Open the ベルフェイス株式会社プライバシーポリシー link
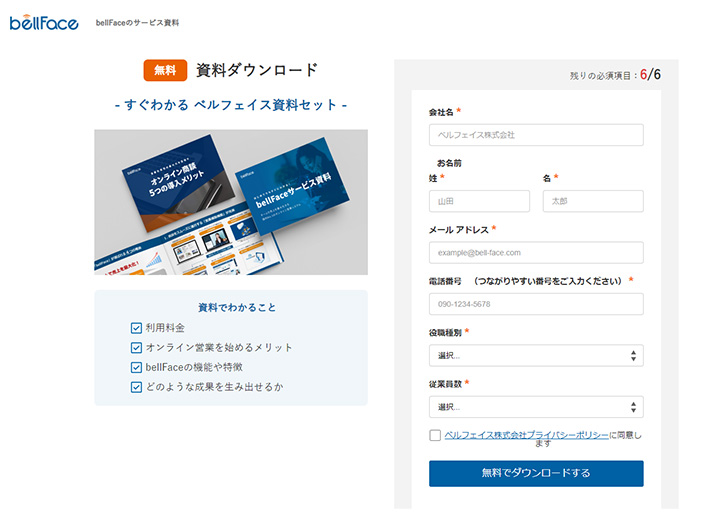 [526, 435]
